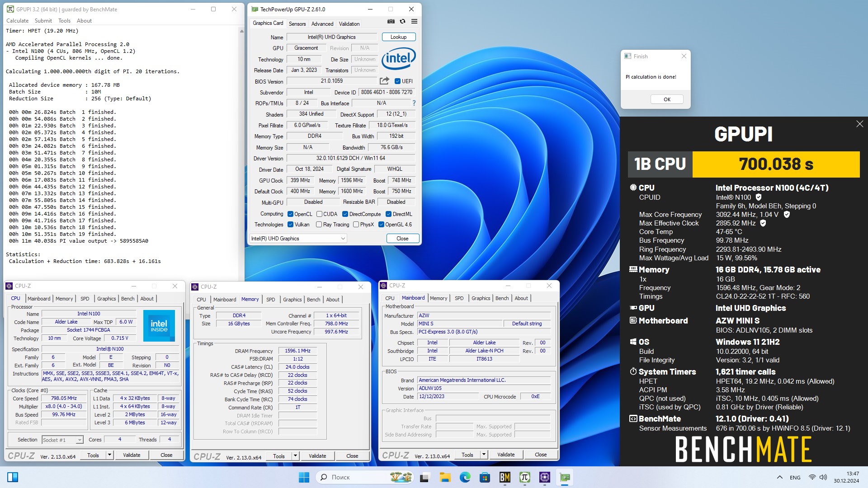The height and width of the screenshot is (488, 868).
Task: Switch to the Advanced tab in GPU-Z
Action: coord(322,24)
